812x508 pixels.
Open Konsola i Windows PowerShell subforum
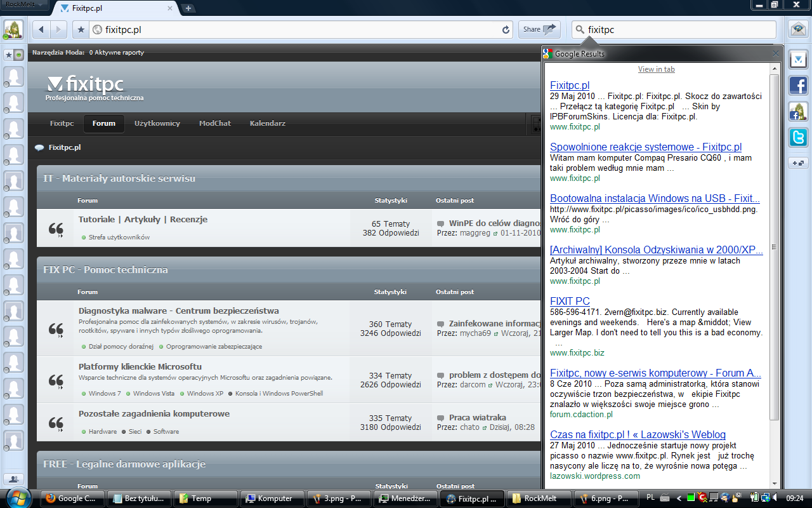coord(279,393)
